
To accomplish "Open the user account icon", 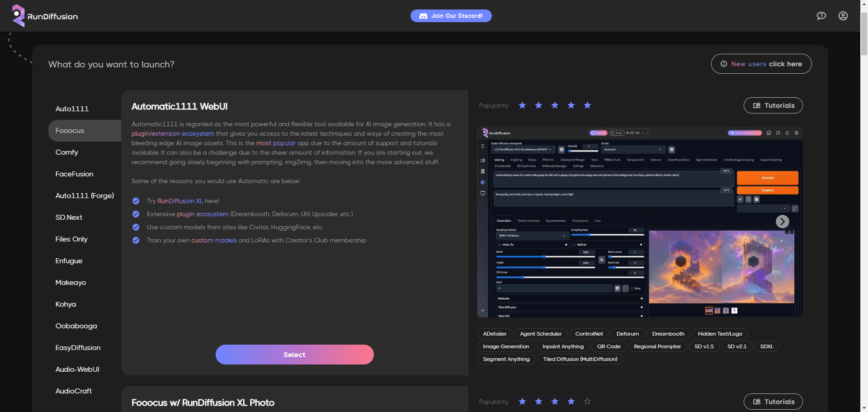I will (x=843, y=16).
